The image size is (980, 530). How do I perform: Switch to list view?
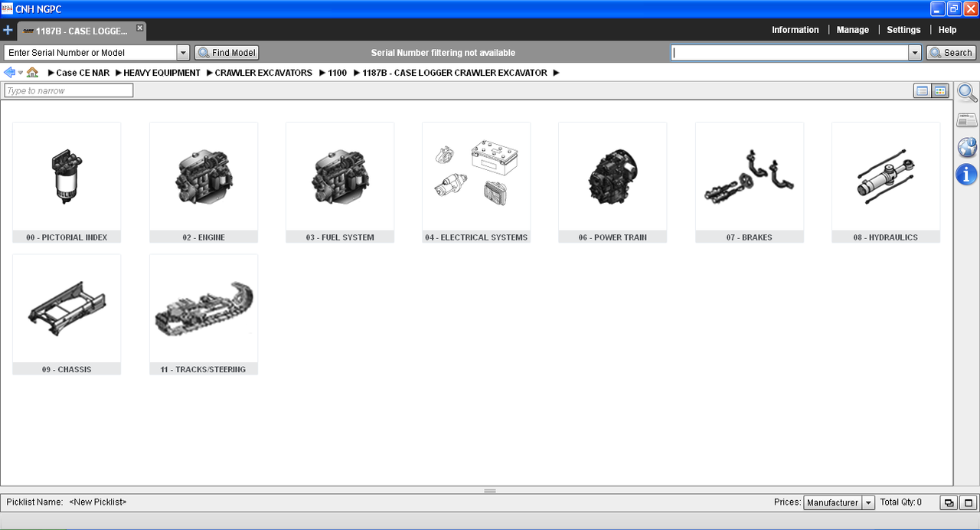[x=923, y=90]
